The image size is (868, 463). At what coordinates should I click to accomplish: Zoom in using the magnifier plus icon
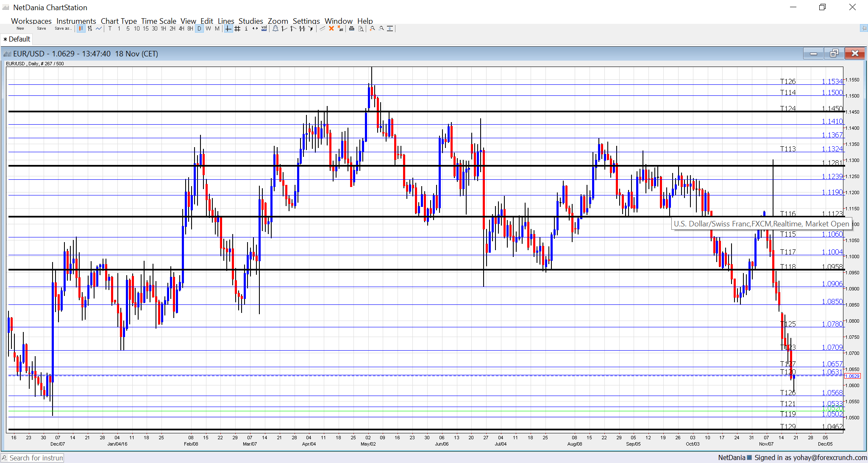(x=371, y=28)
